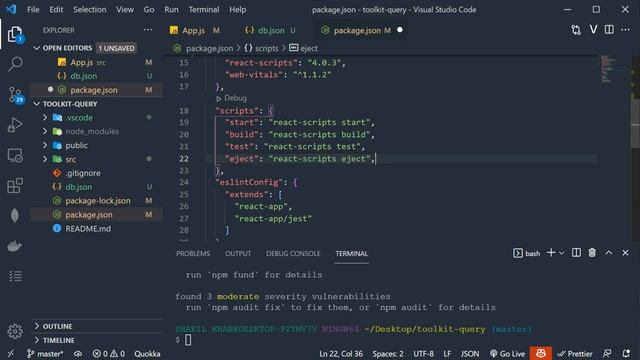640x360 pixels.
Task: Switch to the App.js editor tab
Action: click(195, 30)
